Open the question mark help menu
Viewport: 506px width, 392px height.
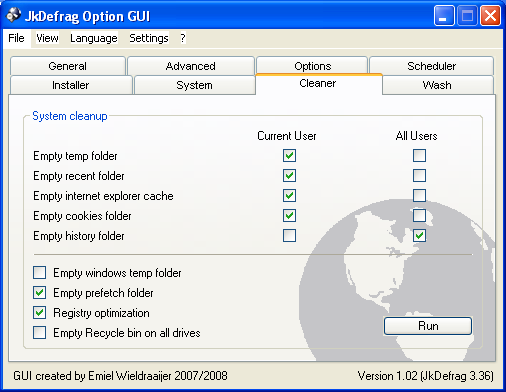[x=183, y=38]
